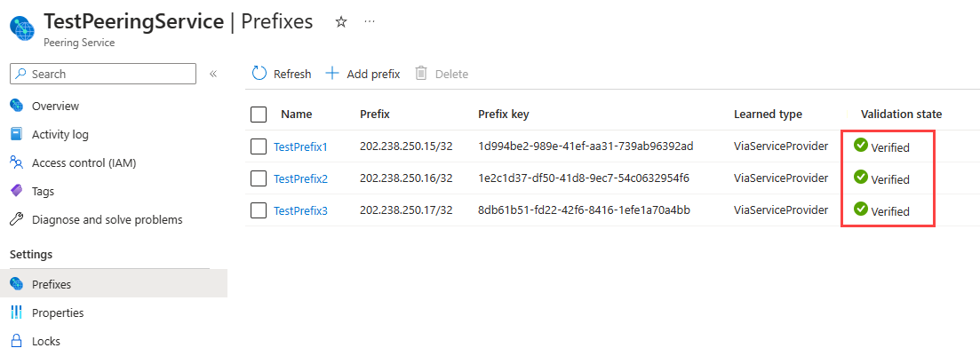
Task: Check the TestPrefix1 row checkbox
Action: 259,146
